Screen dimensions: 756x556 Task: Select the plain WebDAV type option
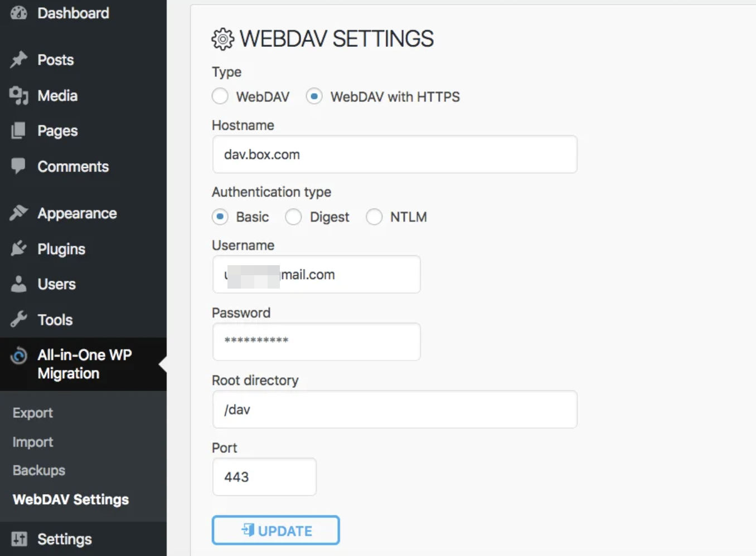click(220, 96)
